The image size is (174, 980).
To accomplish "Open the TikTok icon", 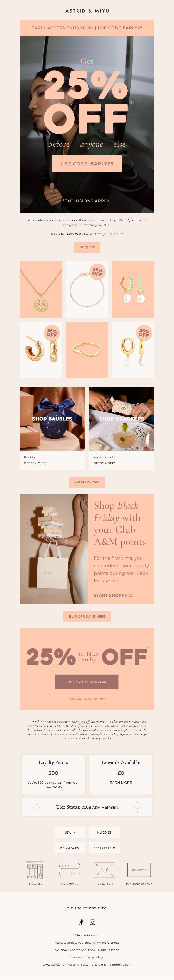I will 81,922.
